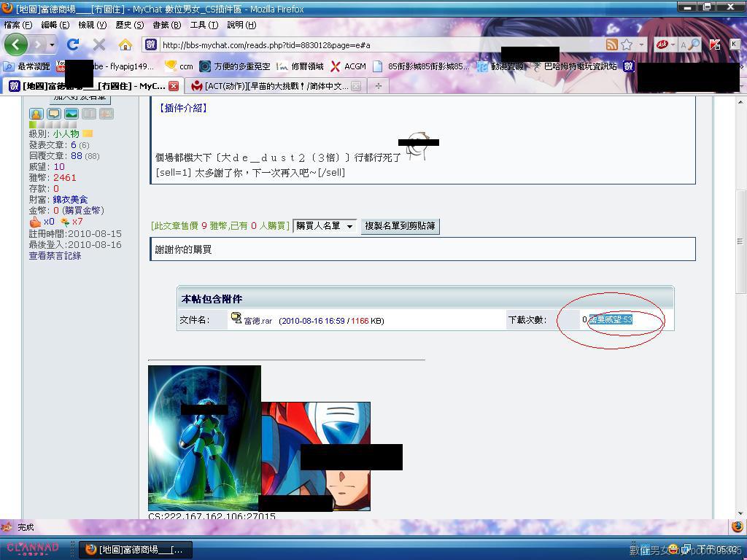Viewport: 747px width, 560px height.
Task: Open the 最常瀏覽 bookmarks folder
Action: (x=27, y=66)
